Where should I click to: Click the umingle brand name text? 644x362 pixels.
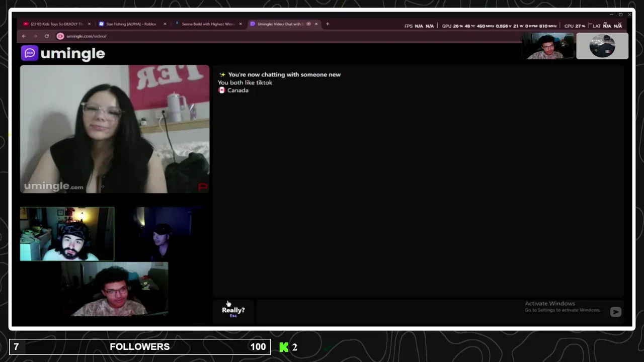pos(72,53)
